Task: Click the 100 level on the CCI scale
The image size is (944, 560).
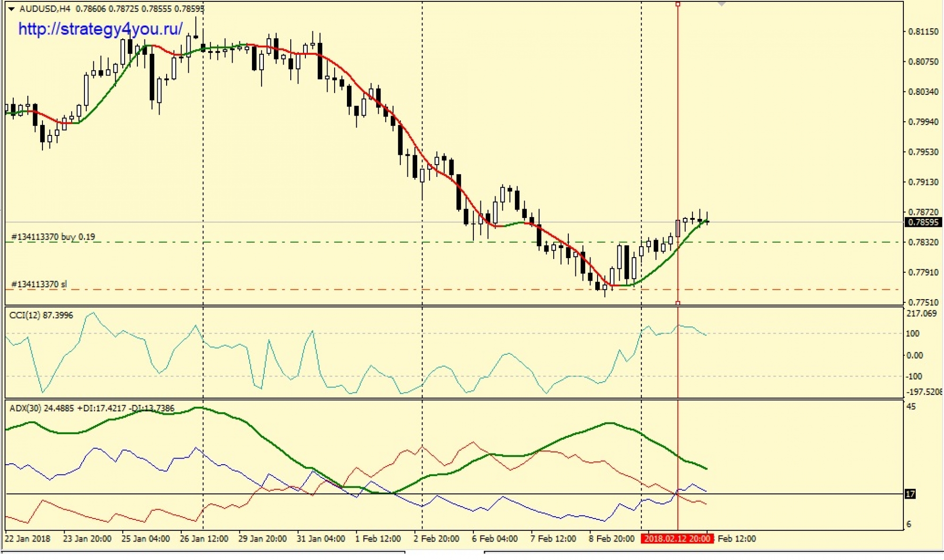Action: tap(912, 334)
